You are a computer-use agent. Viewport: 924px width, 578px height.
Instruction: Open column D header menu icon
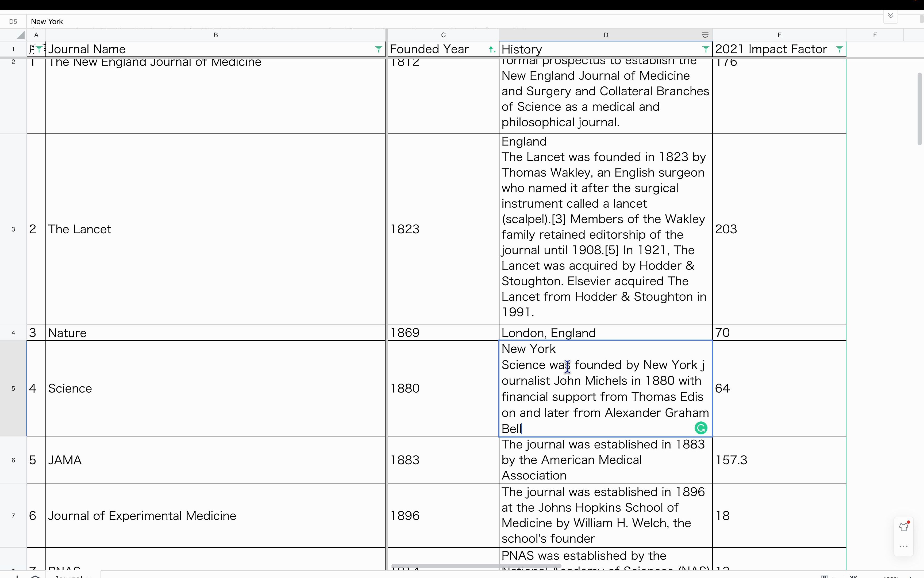click(x=705, y=35)
